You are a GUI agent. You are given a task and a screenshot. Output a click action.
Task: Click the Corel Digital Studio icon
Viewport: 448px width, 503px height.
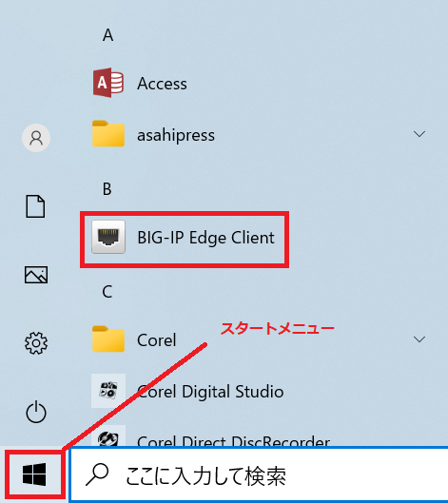point(108,391)
